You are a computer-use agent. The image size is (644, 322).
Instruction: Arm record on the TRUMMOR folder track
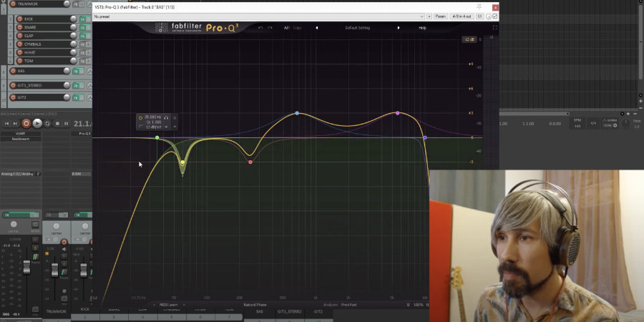tap(13, 4)
